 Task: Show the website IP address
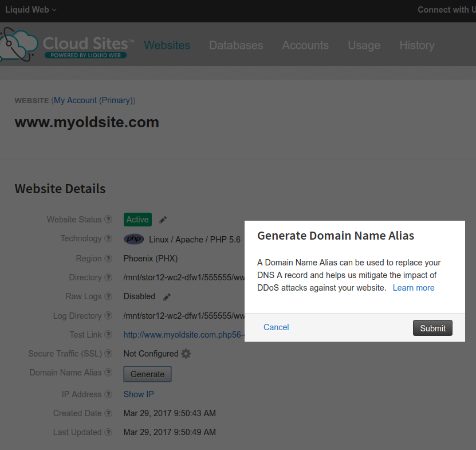click(x=138, y=394)
